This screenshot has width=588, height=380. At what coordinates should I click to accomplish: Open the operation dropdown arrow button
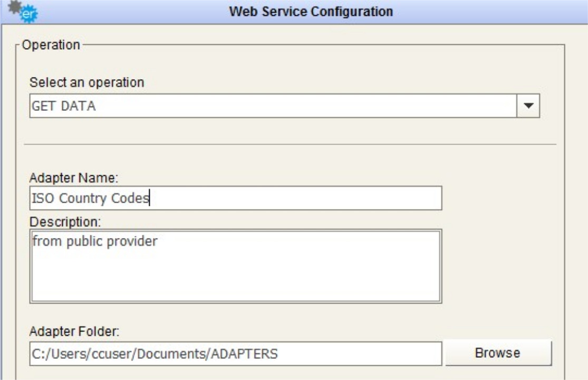(x=528, y=106)
